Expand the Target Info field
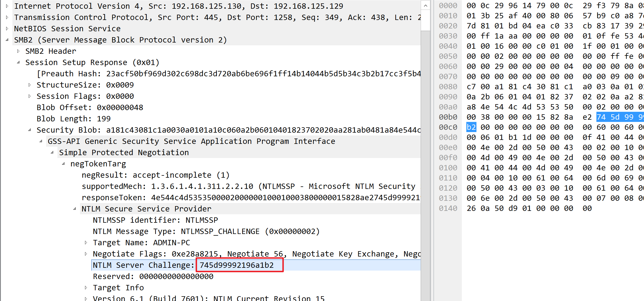 pyautogui.click(x=86, y=287)
